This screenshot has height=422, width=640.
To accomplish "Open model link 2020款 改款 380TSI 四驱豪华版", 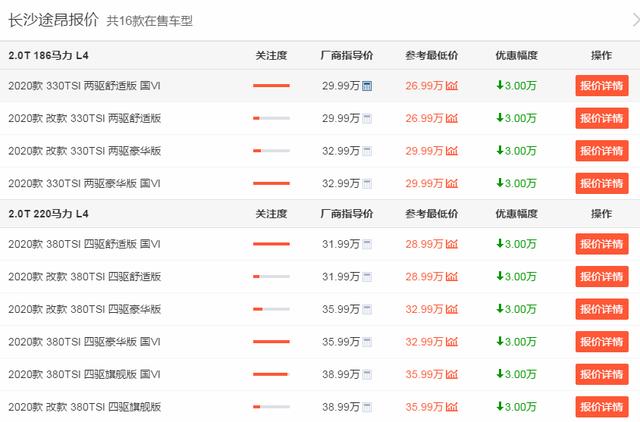I will click(x=84, y=309).
